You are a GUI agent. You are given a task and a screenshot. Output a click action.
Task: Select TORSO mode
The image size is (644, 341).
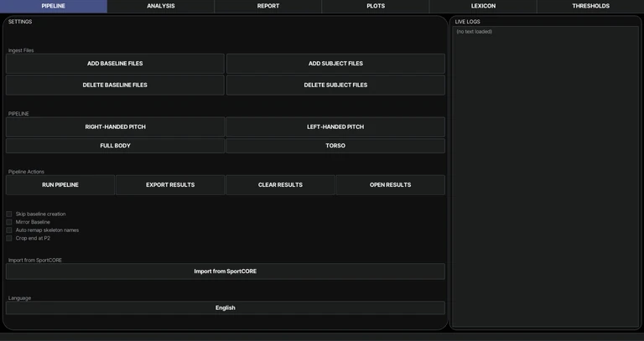click(335, 146)
